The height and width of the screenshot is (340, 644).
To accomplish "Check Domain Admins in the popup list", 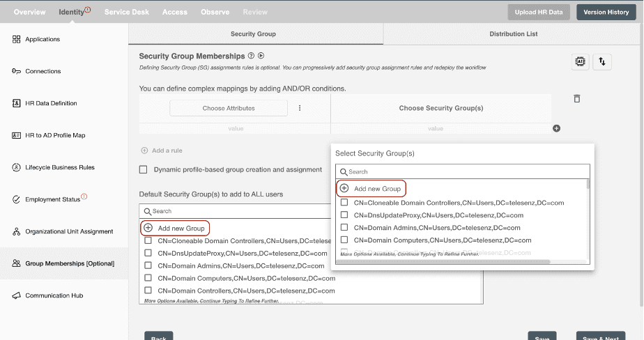I will (x=344, y=228).
